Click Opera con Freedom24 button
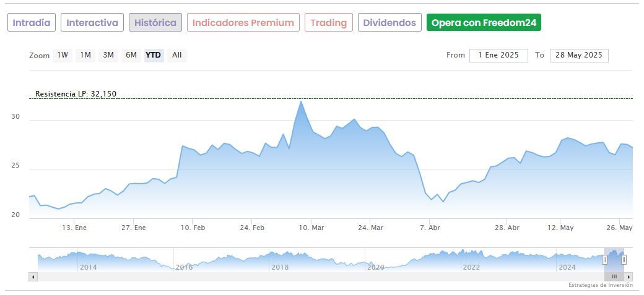 (484, 23)
